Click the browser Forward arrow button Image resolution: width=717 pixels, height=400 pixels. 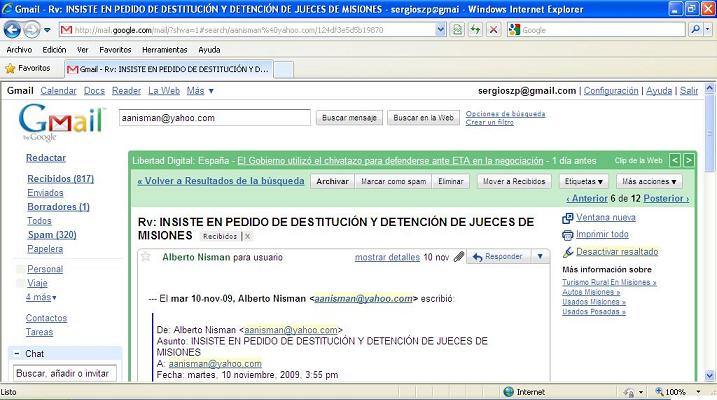point(32,30)
